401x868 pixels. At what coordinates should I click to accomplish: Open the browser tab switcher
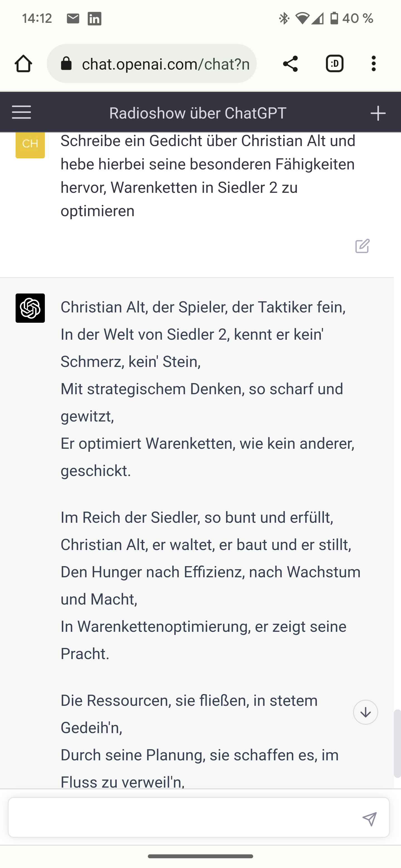(x=334, y=64)
